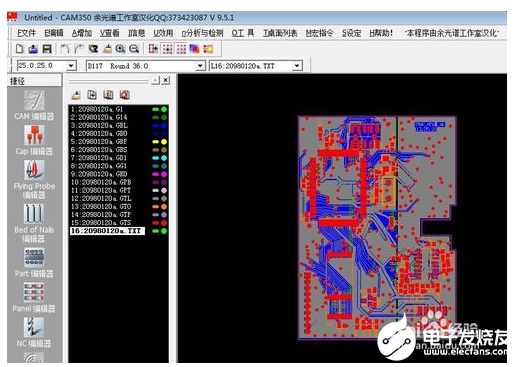Screen dimensions: 522x367
Task: Select layer 3:20980120a.GBL
Action: (99, 125)
